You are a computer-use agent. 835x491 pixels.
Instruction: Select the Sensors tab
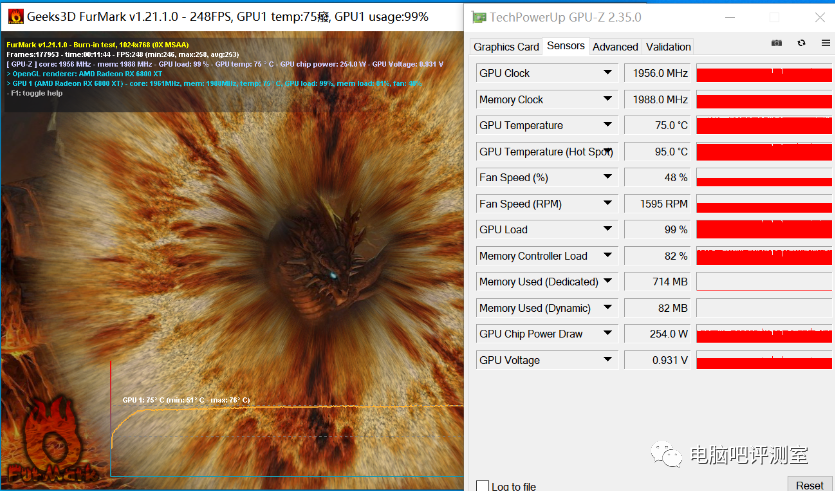566,46
